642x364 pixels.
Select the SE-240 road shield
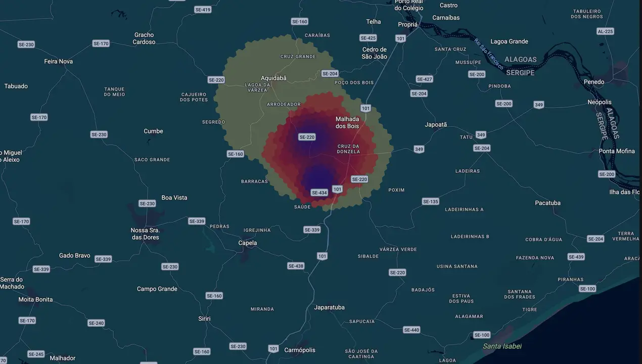coord(96,323)
